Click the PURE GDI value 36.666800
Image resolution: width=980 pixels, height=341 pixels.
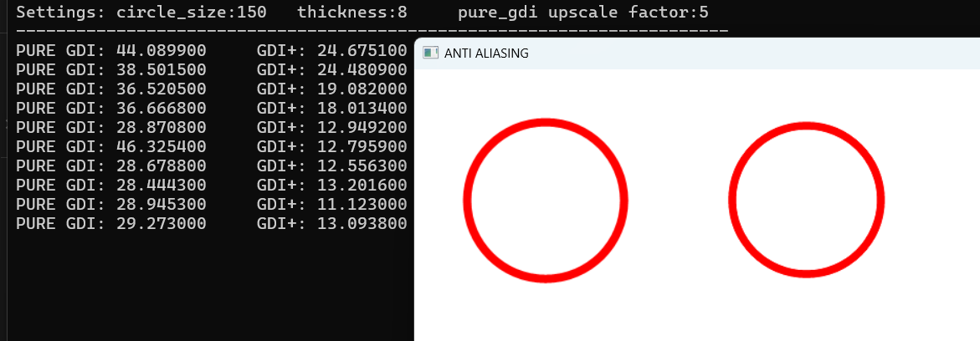(162, 108)
